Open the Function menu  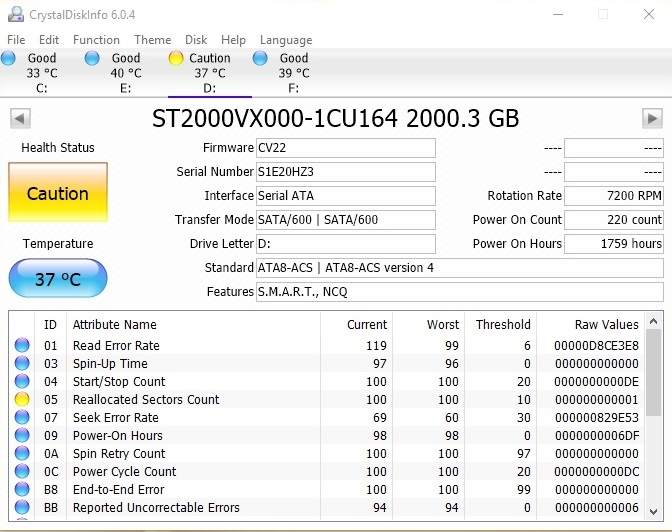pos(96,40)
